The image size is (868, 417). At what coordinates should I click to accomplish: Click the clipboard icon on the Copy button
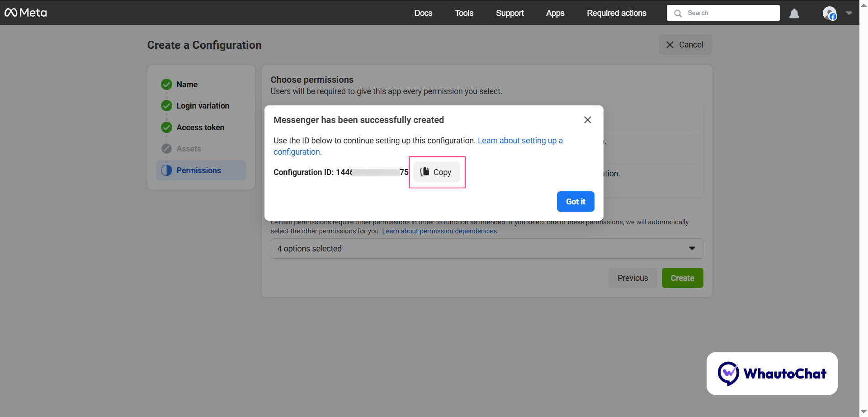(425, 172)
